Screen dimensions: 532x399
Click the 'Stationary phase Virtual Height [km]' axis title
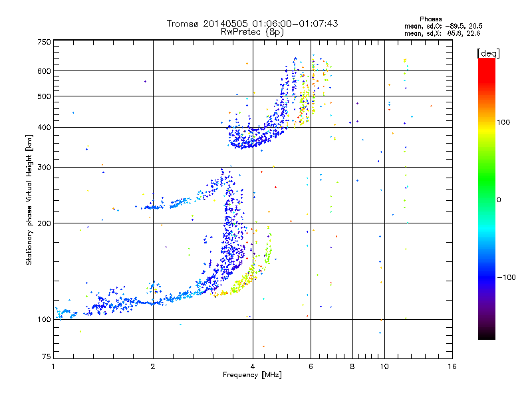(x=29, y=200)
